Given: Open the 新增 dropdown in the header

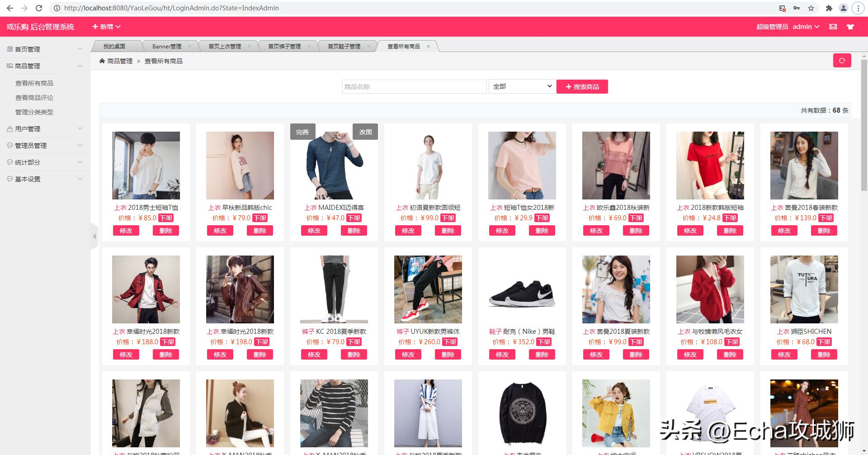Looking at the screenshot, I should 105,27.
